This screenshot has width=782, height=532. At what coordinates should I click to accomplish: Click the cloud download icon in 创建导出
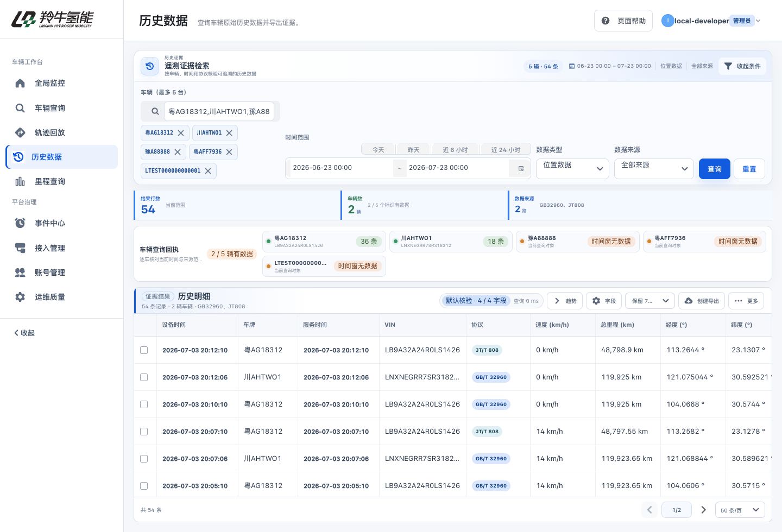click(x=689, y=301)
